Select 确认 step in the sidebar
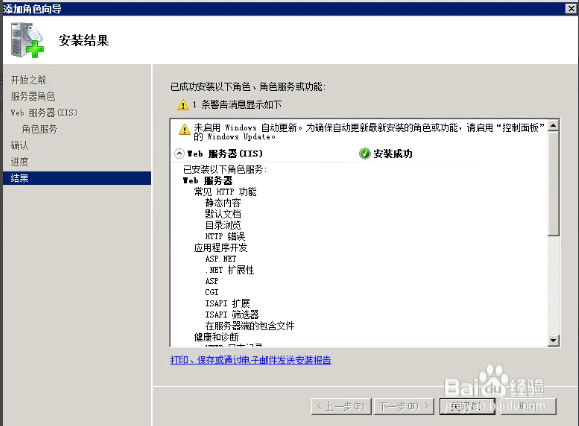 click(x=20, y=145)
